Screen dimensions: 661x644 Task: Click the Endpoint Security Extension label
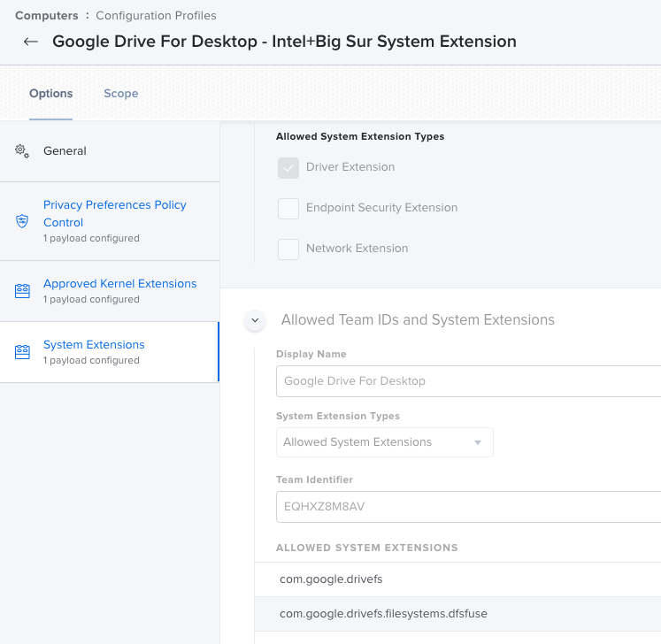[381, 208]
